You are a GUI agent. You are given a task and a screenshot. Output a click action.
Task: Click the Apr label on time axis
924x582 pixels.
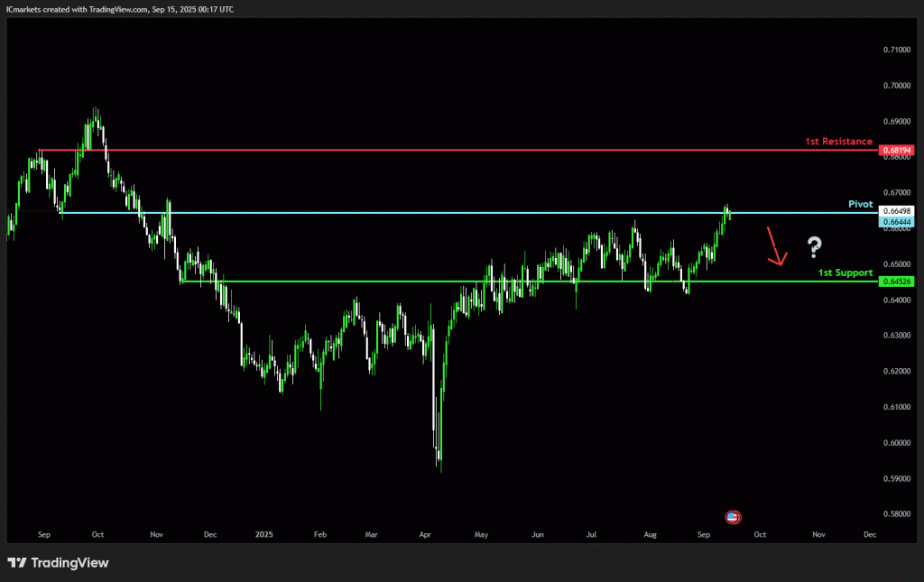(x=425, y=534)
